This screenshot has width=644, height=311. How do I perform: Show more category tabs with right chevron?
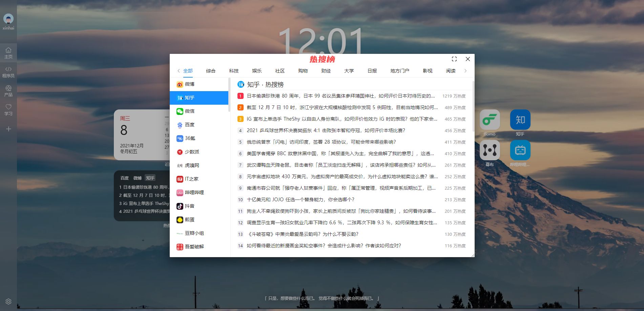[x=465, y=71]
